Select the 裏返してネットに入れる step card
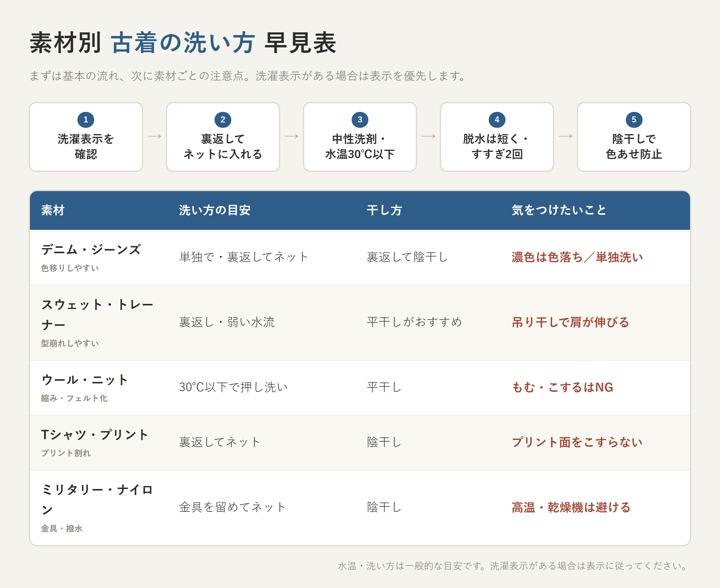 223,137
